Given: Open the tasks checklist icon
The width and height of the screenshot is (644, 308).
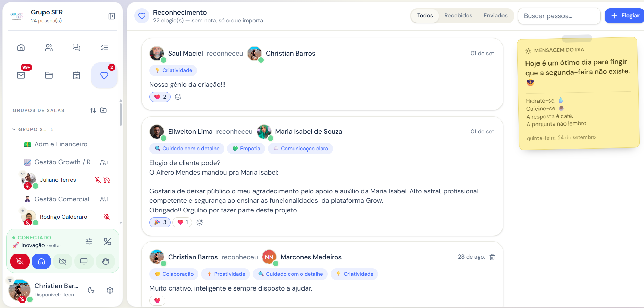Looking at the screenshot, I should click(x=104, y=47).
